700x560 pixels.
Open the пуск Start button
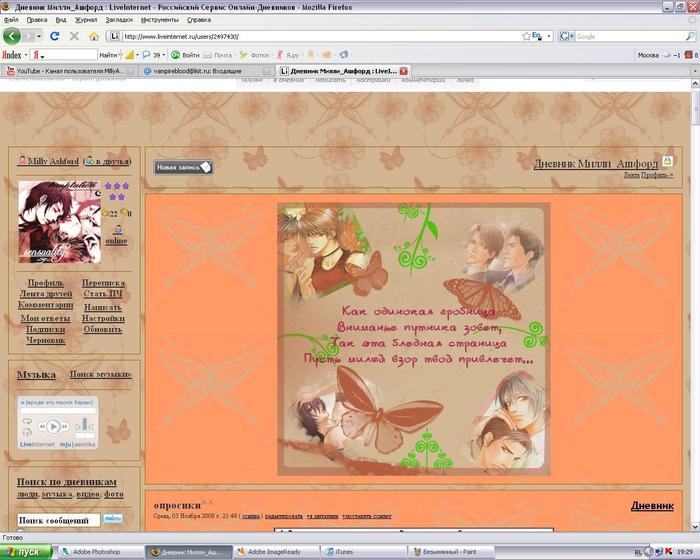pyautogui.click(x=26, y=552)
